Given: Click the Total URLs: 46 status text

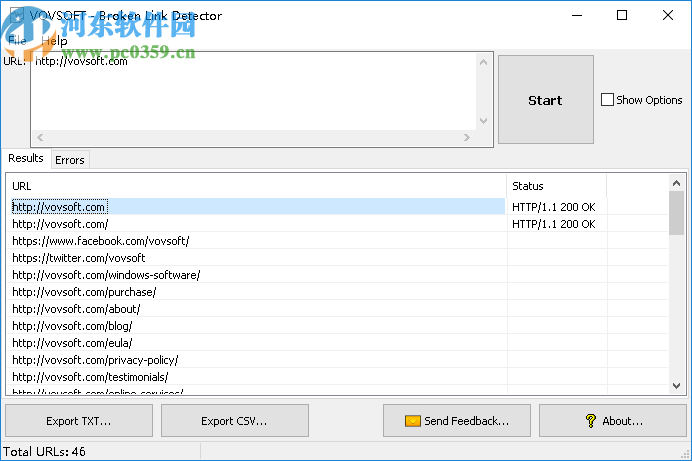Looking at the screenshot, I should pos(44,452).
